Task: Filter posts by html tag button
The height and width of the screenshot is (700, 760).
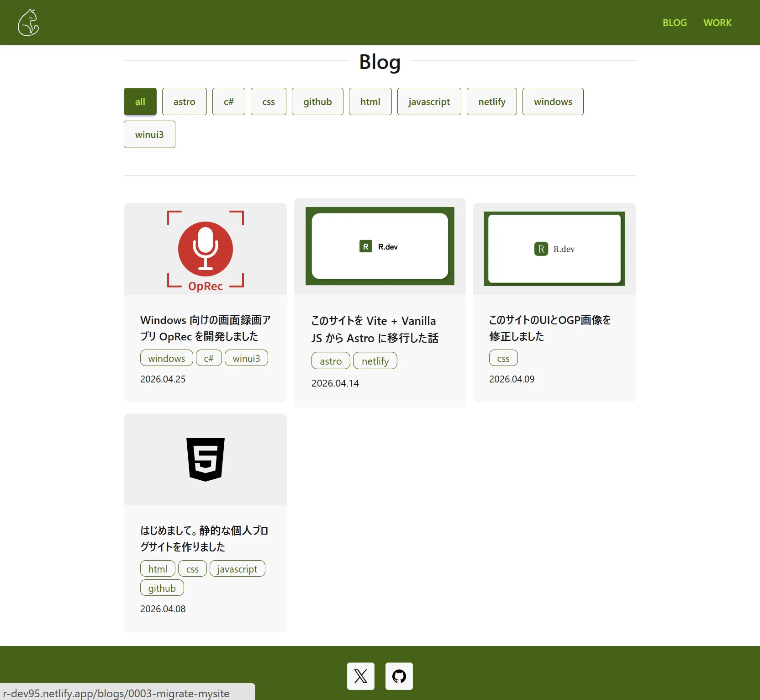Action: point(370,101)
